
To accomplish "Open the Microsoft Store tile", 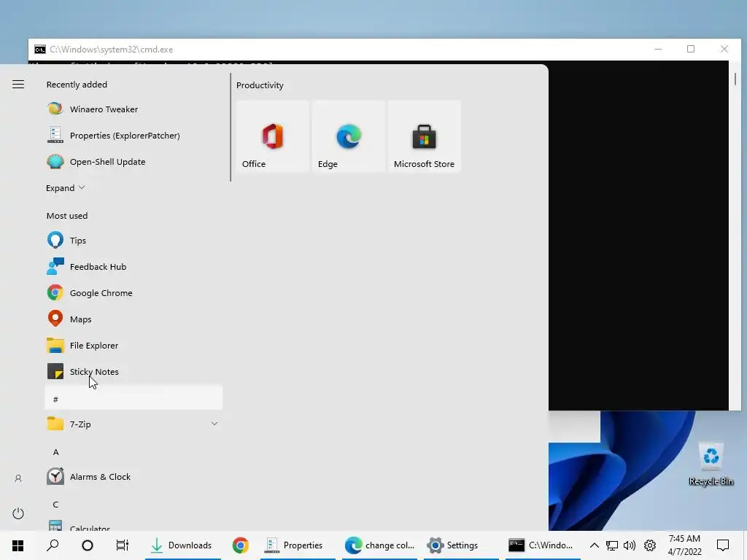I will (x=424, y=136).
